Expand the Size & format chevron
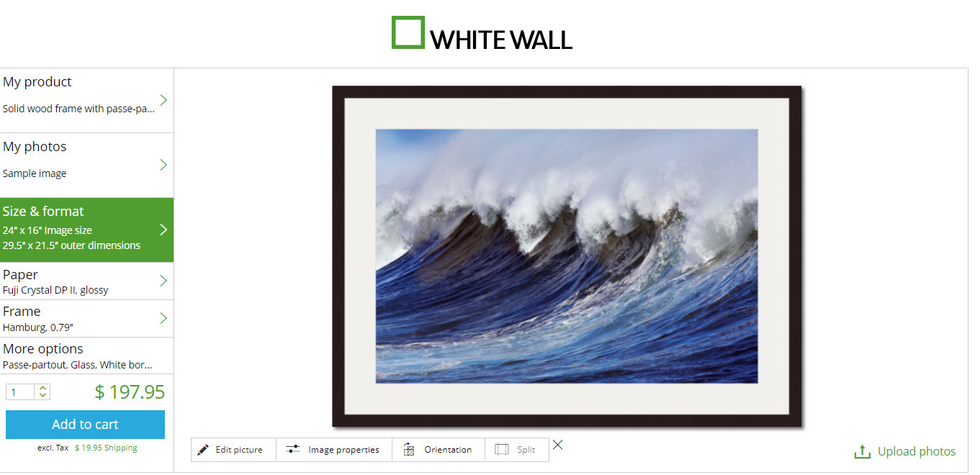980x475 pixels. (163, 230)
